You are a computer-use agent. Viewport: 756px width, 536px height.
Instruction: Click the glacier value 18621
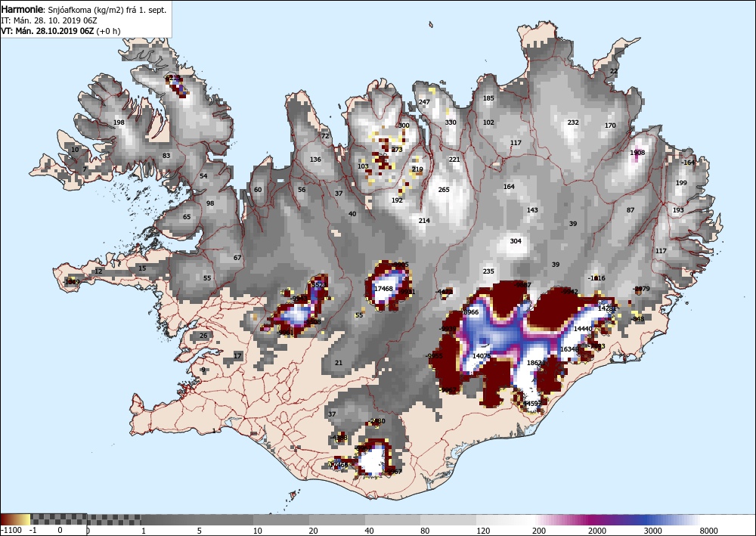536,363
